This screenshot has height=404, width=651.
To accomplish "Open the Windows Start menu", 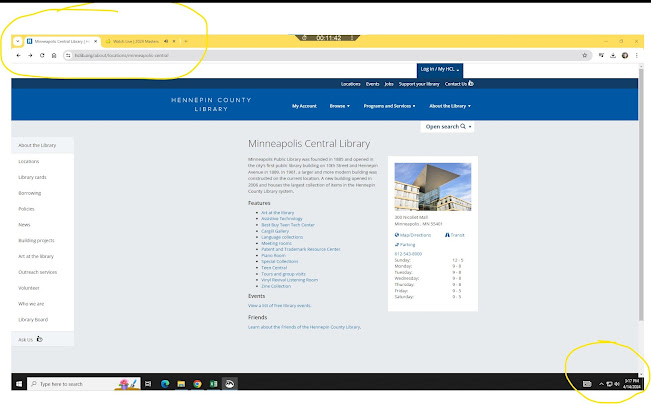I will tap(19, 384).
